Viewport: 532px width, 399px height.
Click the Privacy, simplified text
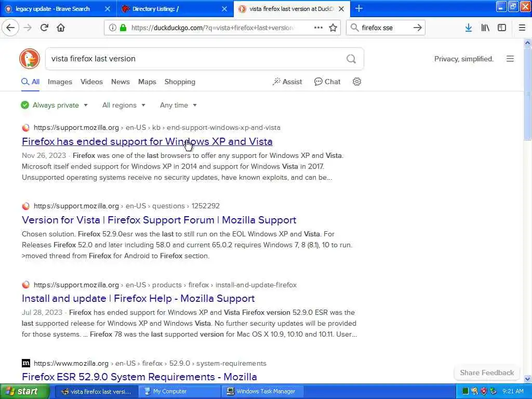(464, 59)
